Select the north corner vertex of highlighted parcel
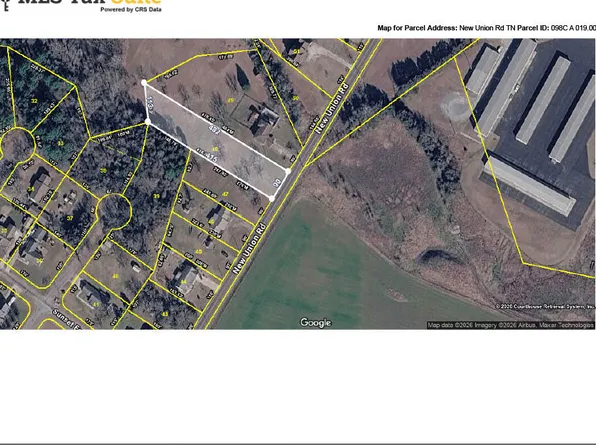The height and width of the screenshot is (446, 596). pos(144,83)
